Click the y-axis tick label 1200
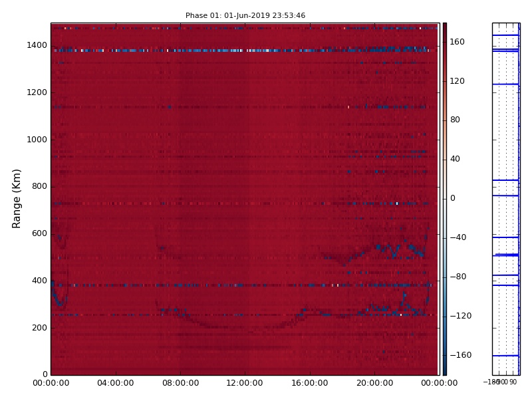This screenshot has height=399, width=532. click(x=37, y=92)
